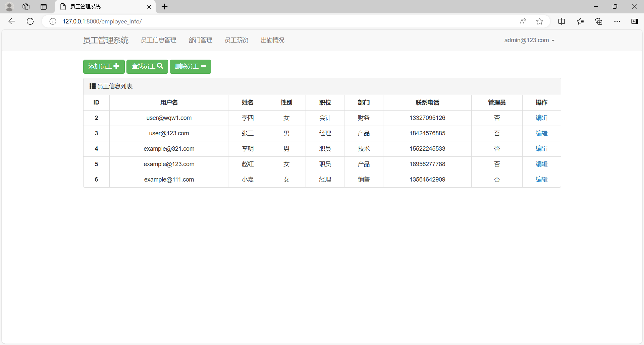Open site information icon in address bar
The image size is (644, 345).
coord(53,21)
